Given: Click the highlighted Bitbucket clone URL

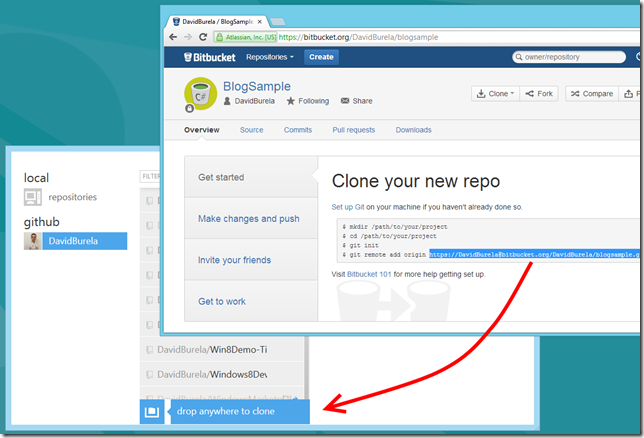Looking at the screenshot, I should (535, 255).
